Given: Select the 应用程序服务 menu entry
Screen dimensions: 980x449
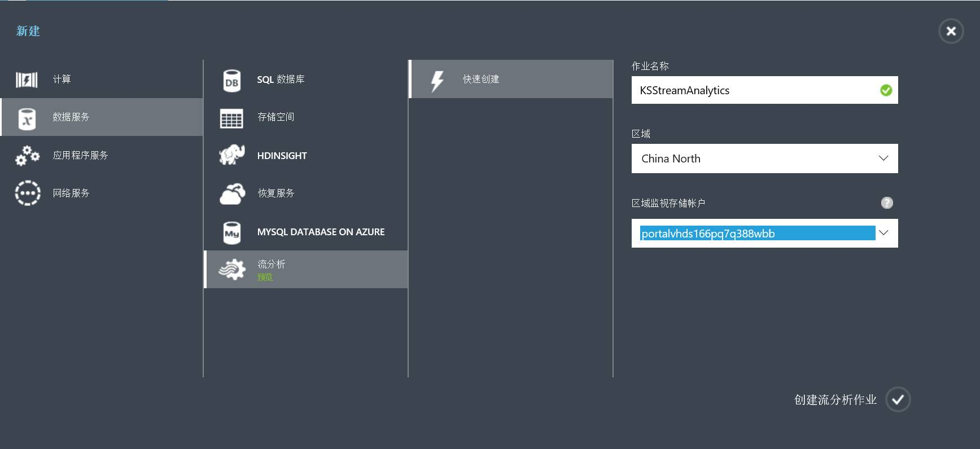Looking at the screenshot, I should [102, 155].
